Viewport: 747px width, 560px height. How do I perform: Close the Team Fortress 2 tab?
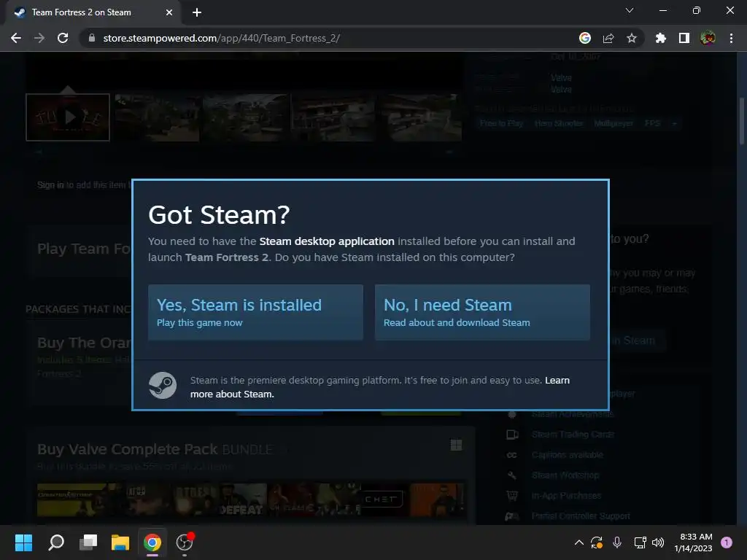169,12
